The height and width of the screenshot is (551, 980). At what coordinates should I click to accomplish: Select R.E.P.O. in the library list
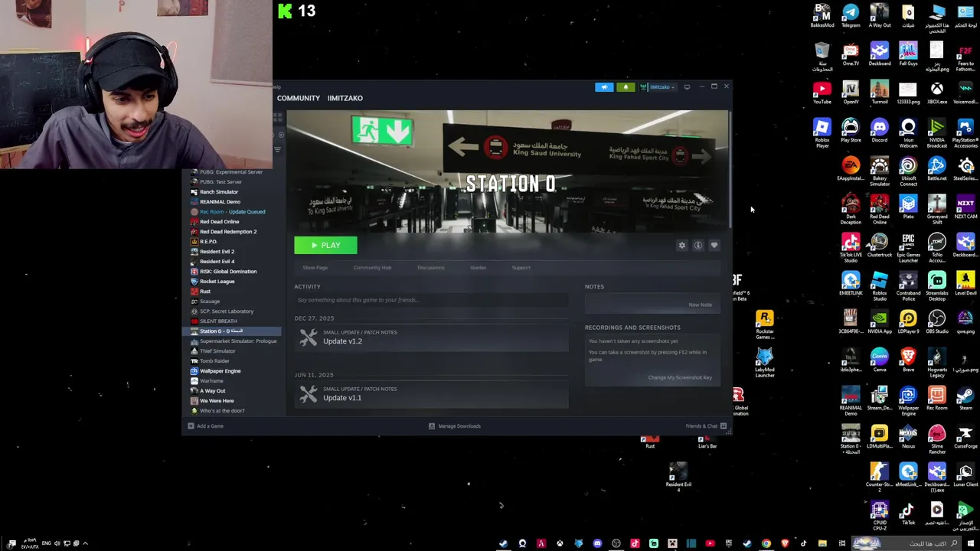pyautogui.click(x=208, y=242)
